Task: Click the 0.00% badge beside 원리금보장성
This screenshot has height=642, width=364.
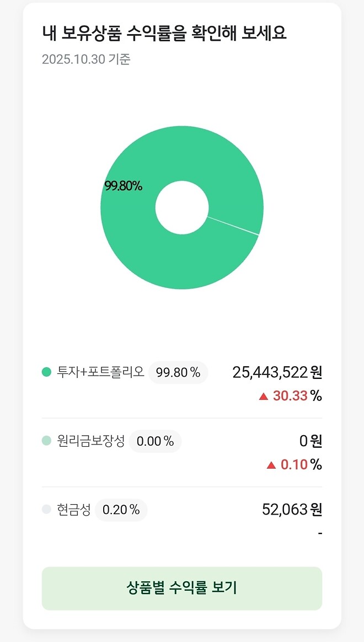Action: tap(156, 441)
